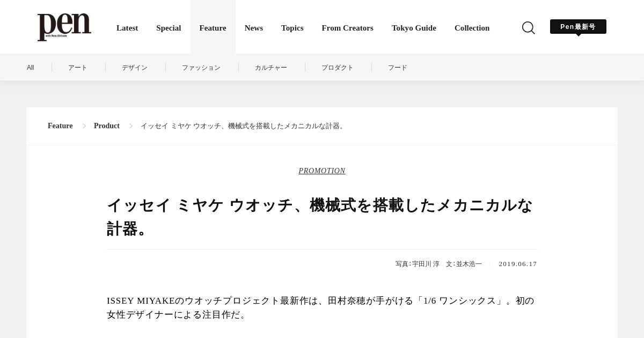Open the Collection section
This screenshot has width=644, height=338.
point(472,28)
